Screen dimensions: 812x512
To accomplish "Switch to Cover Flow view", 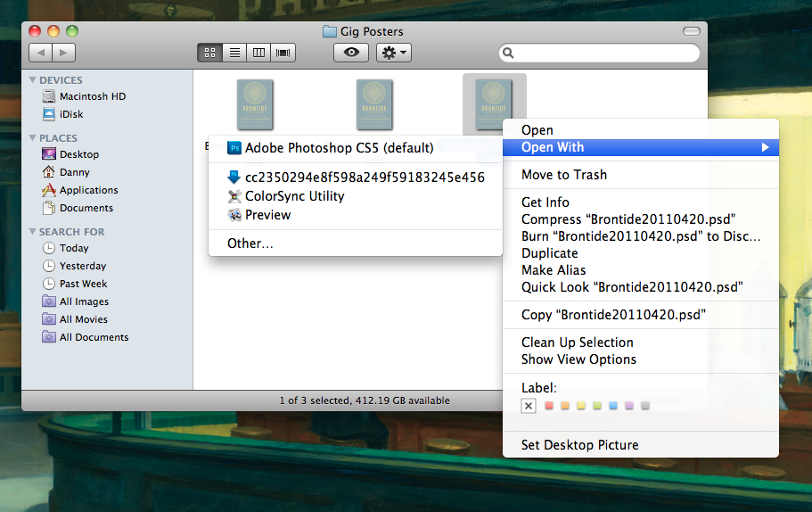I will 283,53.
